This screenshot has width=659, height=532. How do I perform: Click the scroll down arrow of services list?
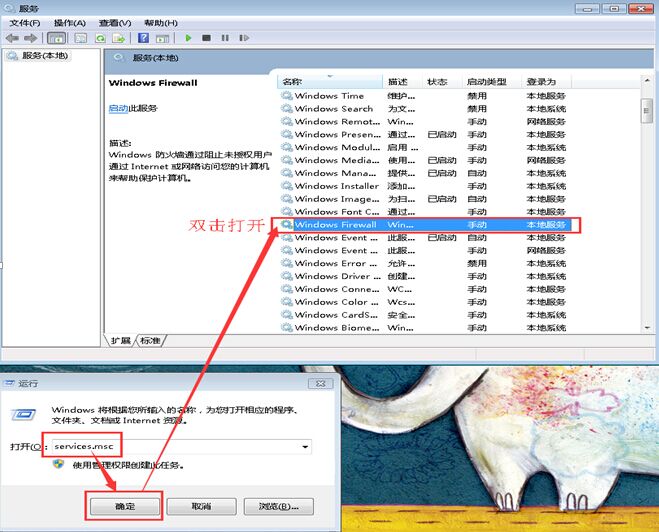point(647,328)
